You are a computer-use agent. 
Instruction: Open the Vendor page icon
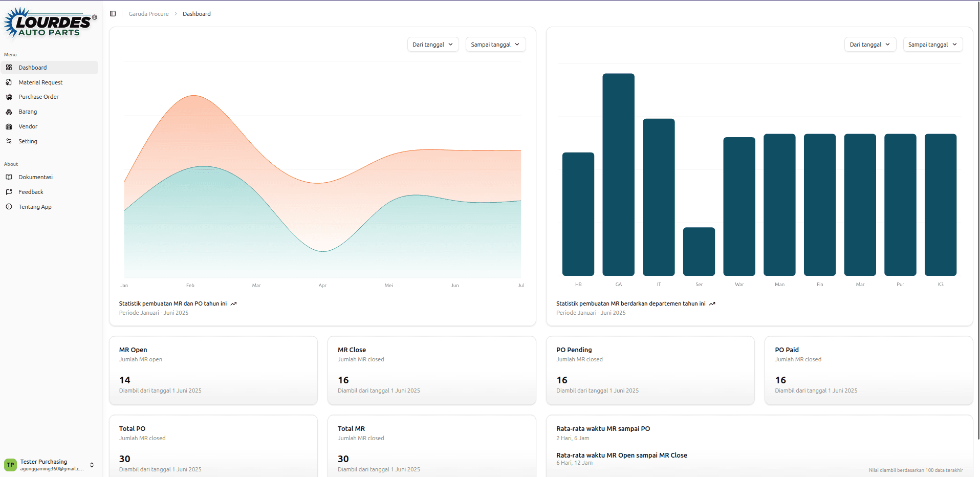[9, 126]
